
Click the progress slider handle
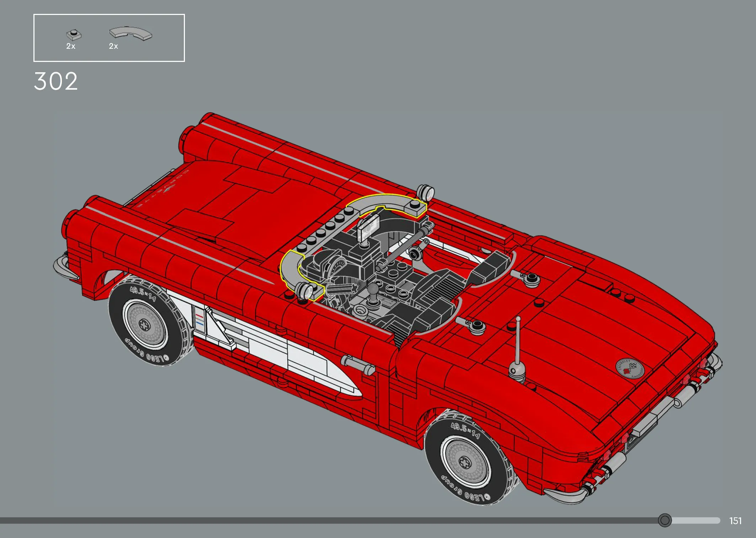coord(665,520)
